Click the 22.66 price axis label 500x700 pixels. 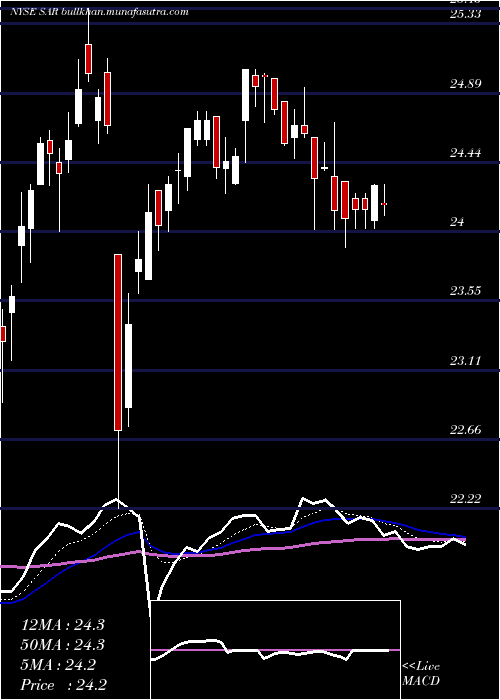coord(465,430)
